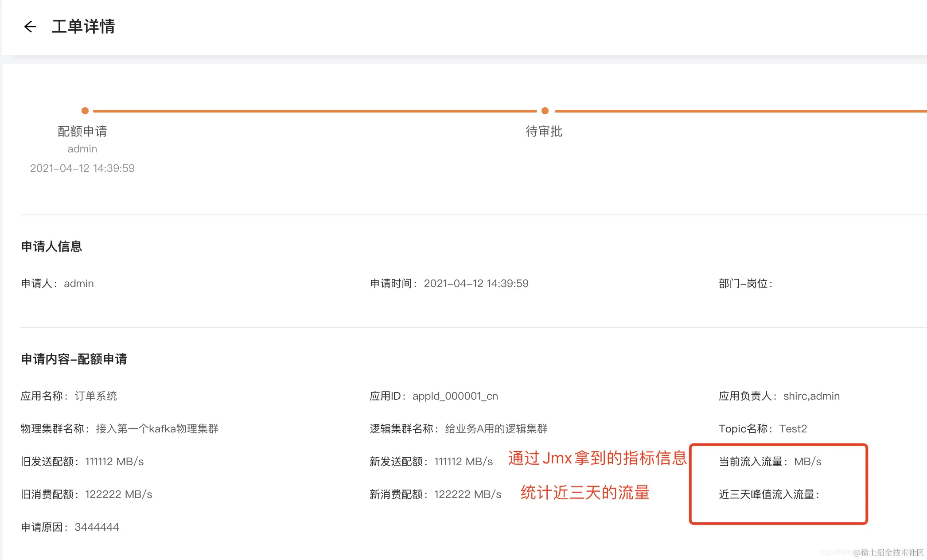The height and width of the screenshot is (560, 927).
Task: Click the 应用负责人 shirc,admin value
Action: [811, 396]
